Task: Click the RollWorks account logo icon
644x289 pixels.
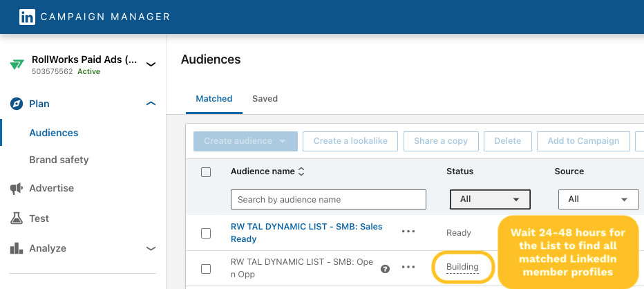Action: point(17,64)
